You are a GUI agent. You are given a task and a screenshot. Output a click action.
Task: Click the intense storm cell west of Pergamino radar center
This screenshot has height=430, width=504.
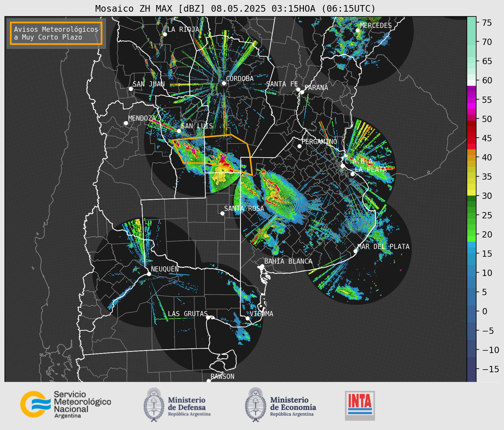click(272, 188)
